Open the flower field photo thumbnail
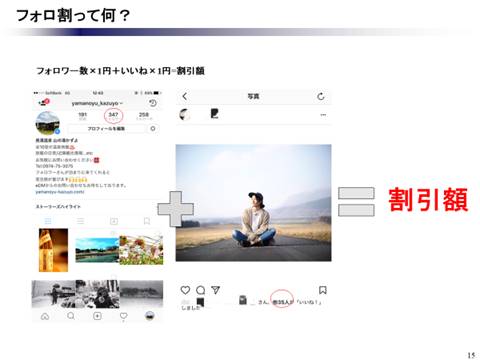This screenshot has width=480, height=360. (x=141, y=250)
